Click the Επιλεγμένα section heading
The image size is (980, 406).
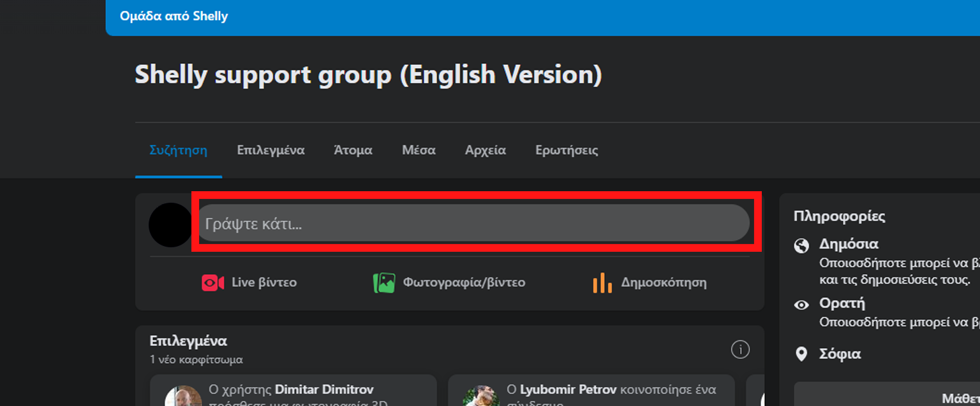188,341
